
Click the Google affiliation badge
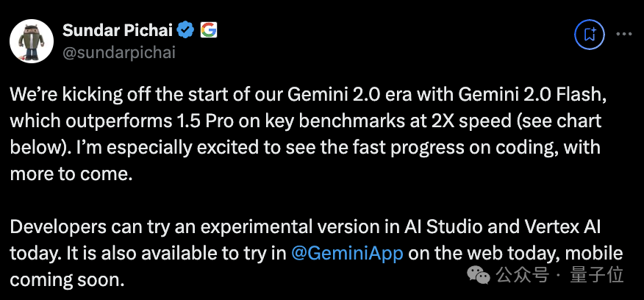coord(209,30)
